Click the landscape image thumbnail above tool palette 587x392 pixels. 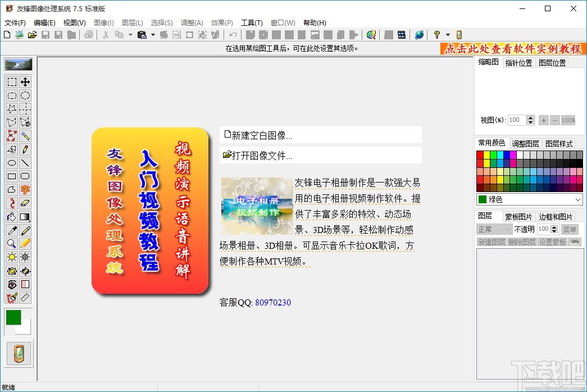tap(19, 64)
